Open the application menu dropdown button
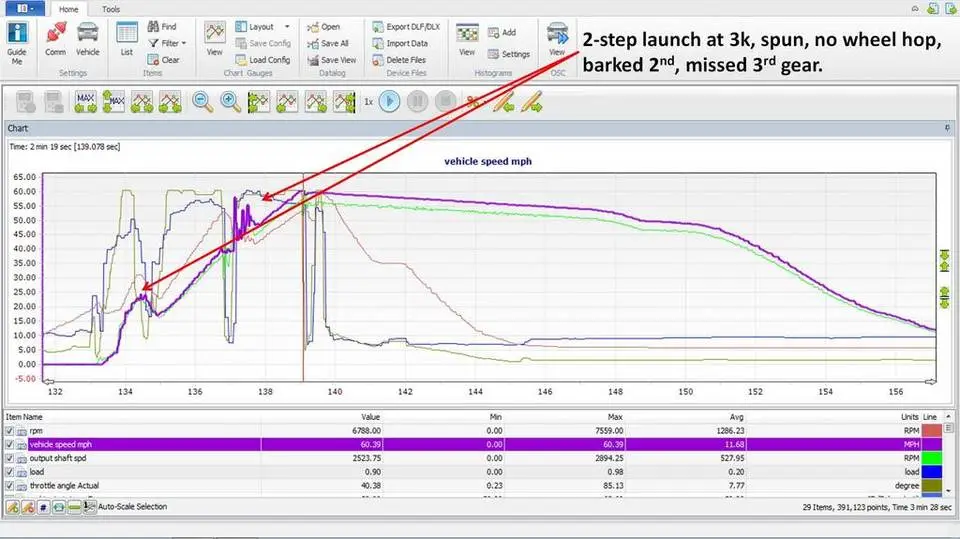This screenshot has width=960, height=539. pyautogui.click(x=24, y=8)
